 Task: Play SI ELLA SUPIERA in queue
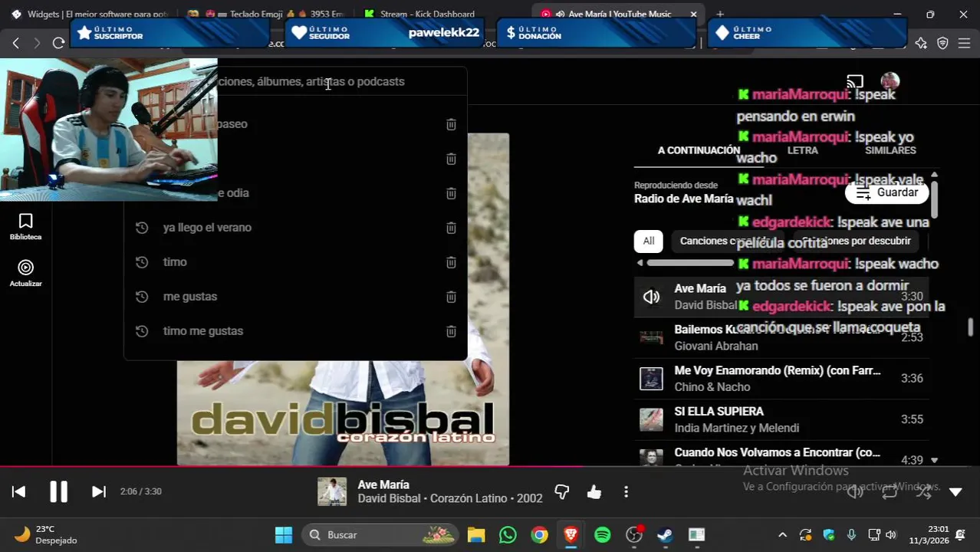click(x=782, y=419)
